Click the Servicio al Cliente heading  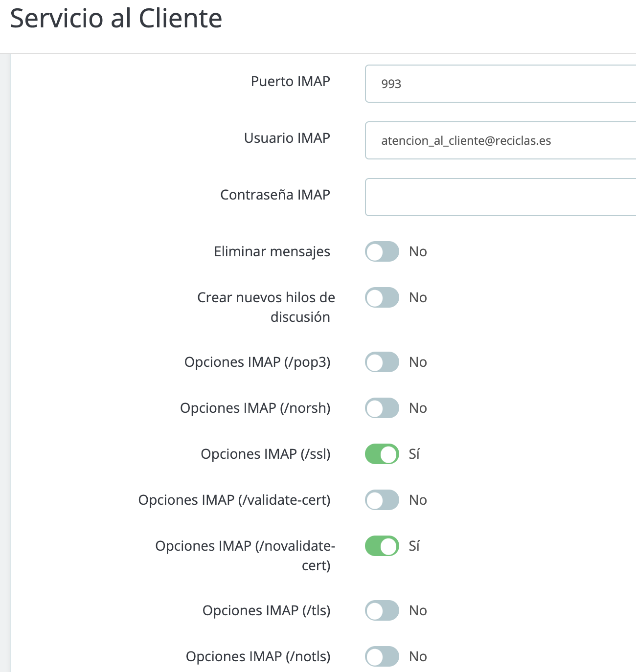tap(116, 19)
